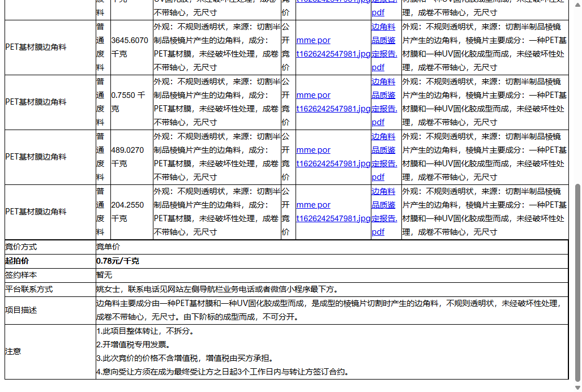Click 公开竞价 in the 489.0270 千克 row
The height and width of the screenshot is (392, 582).
click(x=285, y=157)
